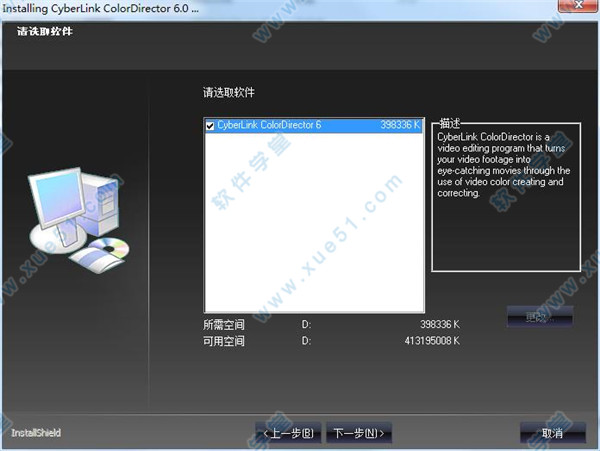Click the ColorDirector description text
This screenshot has width=600, height=451.
coord(502,160)
